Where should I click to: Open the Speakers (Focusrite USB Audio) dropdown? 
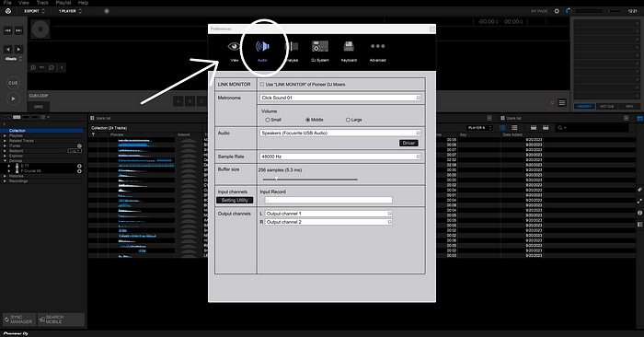pyautogui.click(x=340, y=134)
